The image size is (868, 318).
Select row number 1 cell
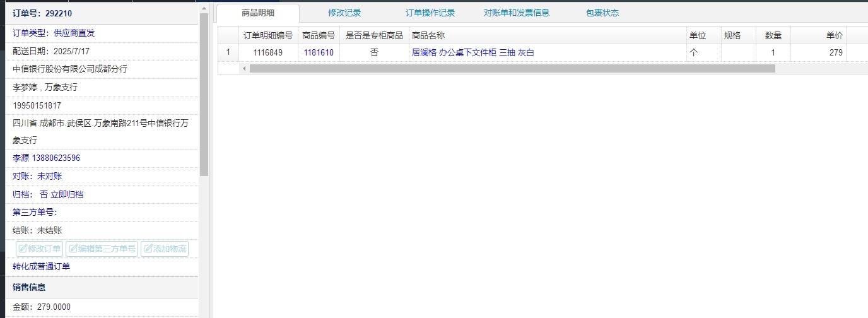[228, 53]
